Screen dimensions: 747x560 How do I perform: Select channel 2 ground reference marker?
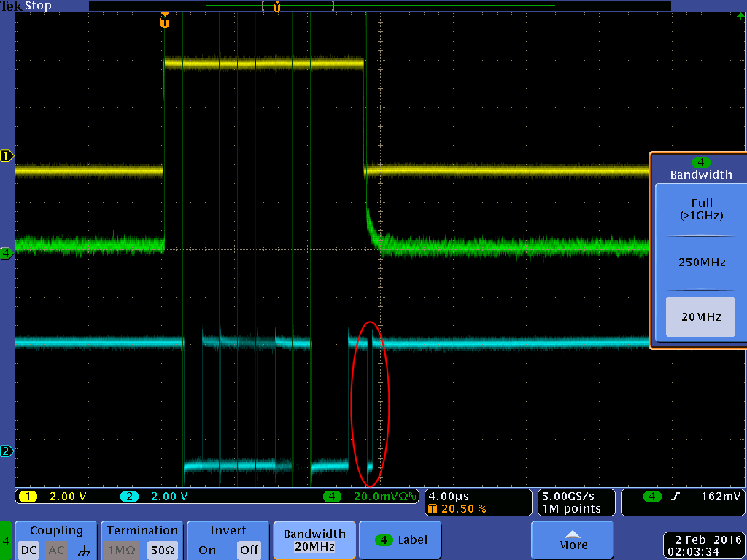[x=6, y=451]
